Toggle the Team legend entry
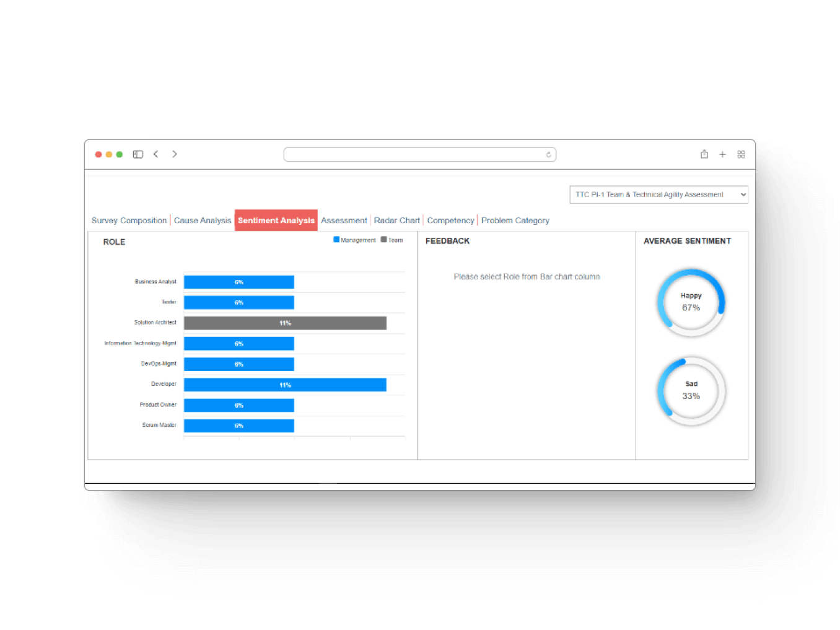The width and height of the screenshot is (840, 630). point(392,240)
